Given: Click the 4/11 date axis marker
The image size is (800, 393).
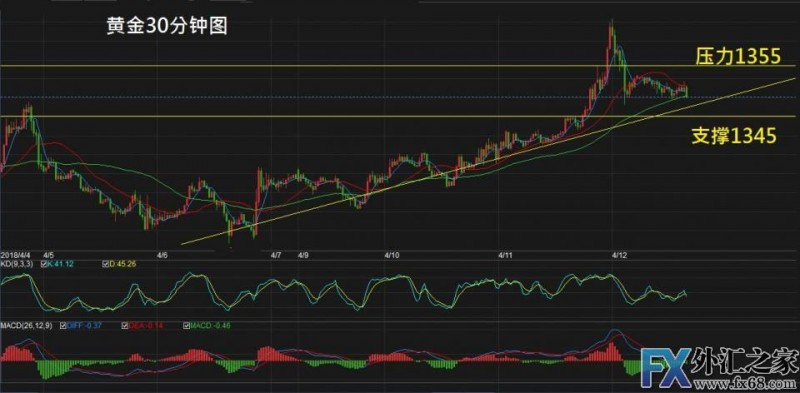Looking at the screenshot, I should coord(507,254).
